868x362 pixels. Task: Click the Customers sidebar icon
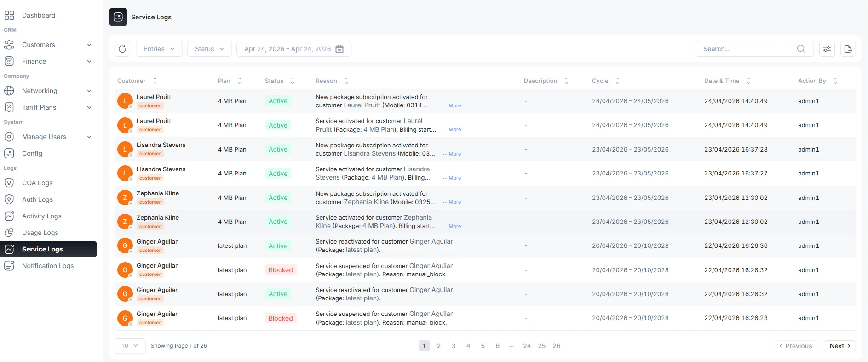pos(9,45)
